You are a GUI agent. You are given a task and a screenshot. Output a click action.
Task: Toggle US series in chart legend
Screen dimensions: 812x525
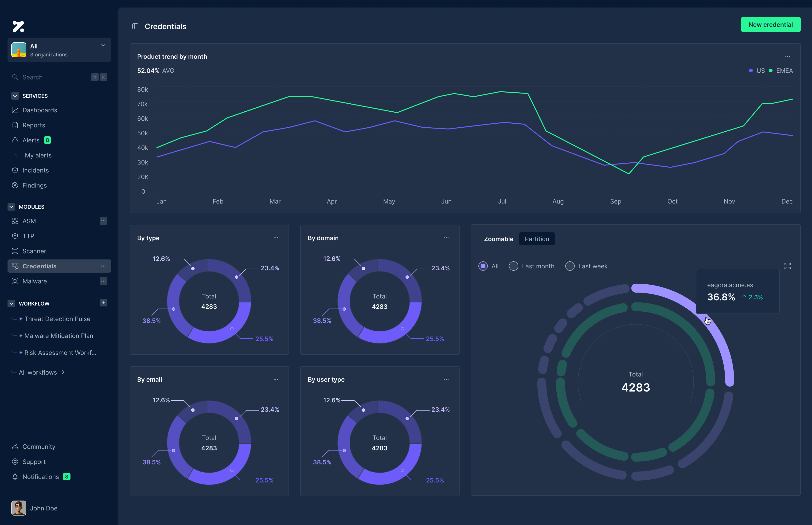click(757, 71)
